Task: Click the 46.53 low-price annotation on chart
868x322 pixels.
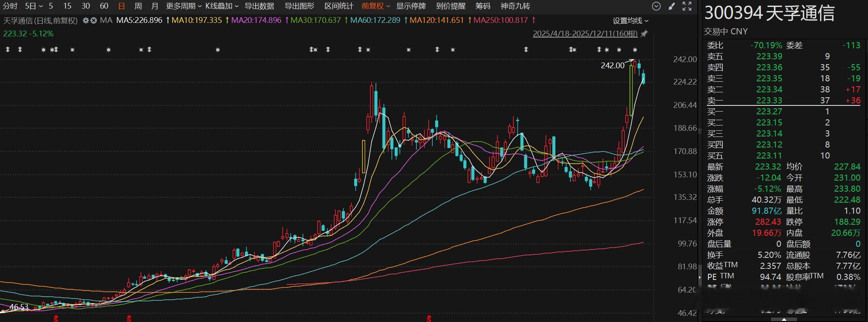Action: [x=19, y=307]
